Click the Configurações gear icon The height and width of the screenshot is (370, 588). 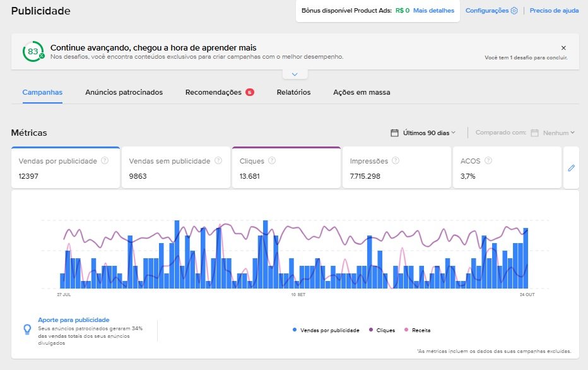tap(514, 11)
